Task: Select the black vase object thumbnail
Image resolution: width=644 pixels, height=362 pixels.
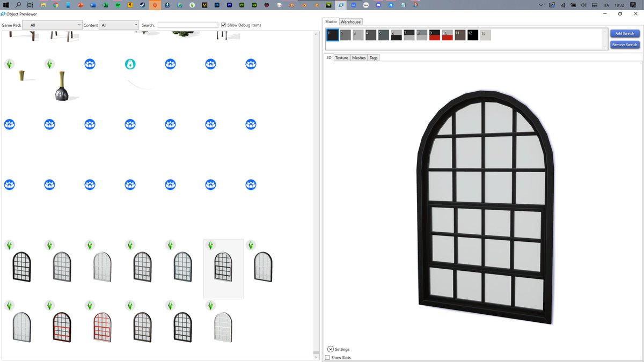Action: click(62, 86)
